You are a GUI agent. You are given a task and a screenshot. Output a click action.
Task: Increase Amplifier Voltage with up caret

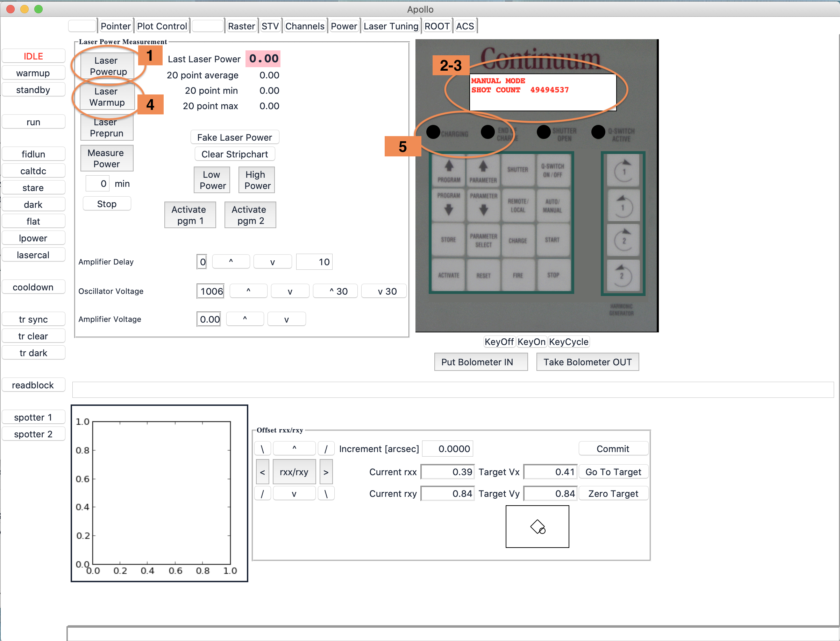pyautogui.click(x=245, y=319)
